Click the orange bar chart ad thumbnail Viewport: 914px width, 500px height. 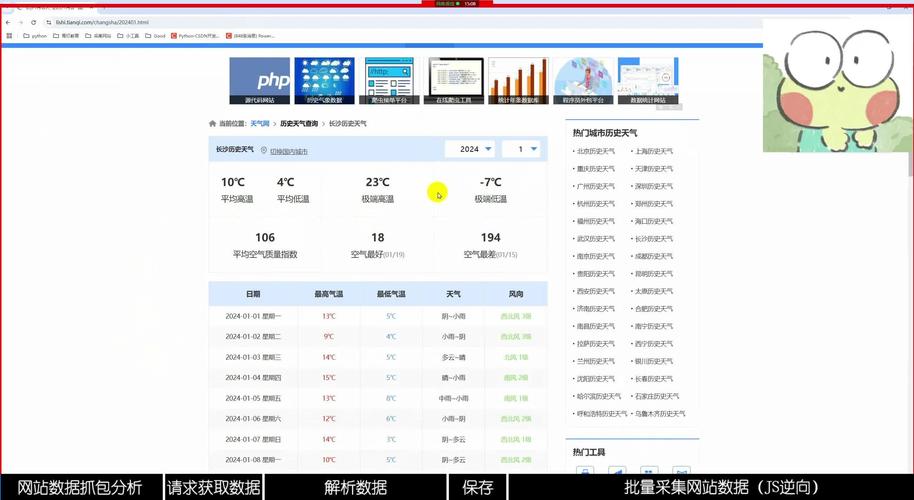(518, 80)
